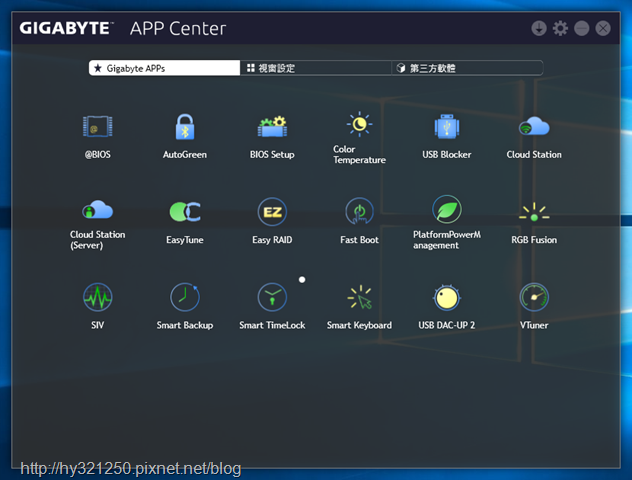Open the @BIOS app
Image resolution: width=632 pixels, height=480 pixels.
[97, 127]
